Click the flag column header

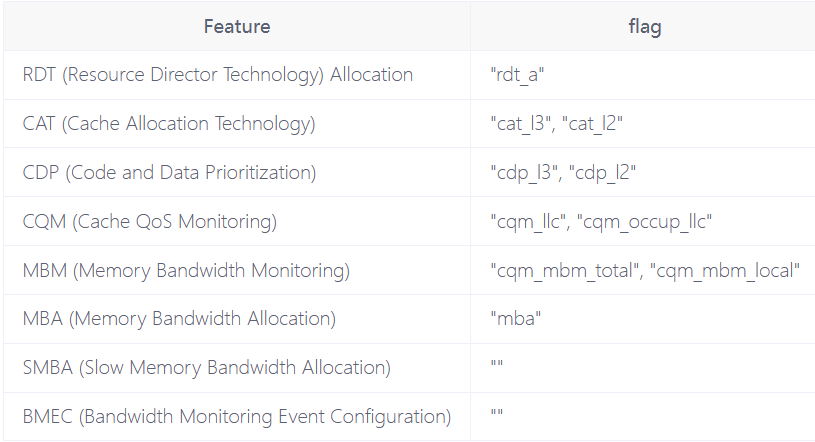click(x=643, y=26)
